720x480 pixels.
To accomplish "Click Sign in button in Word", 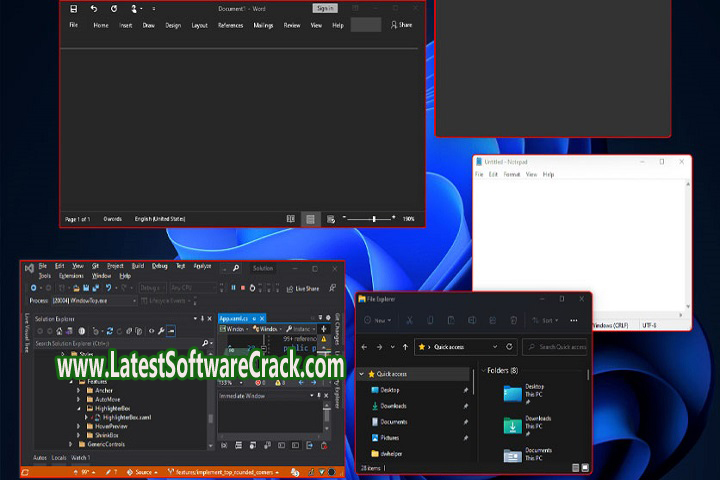I will [x=325, y=8].
